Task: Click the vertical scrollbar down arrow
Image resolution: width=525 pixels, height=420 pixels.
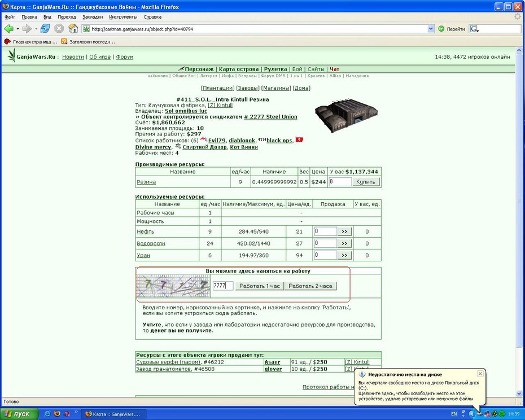Action: pos(519,393)
